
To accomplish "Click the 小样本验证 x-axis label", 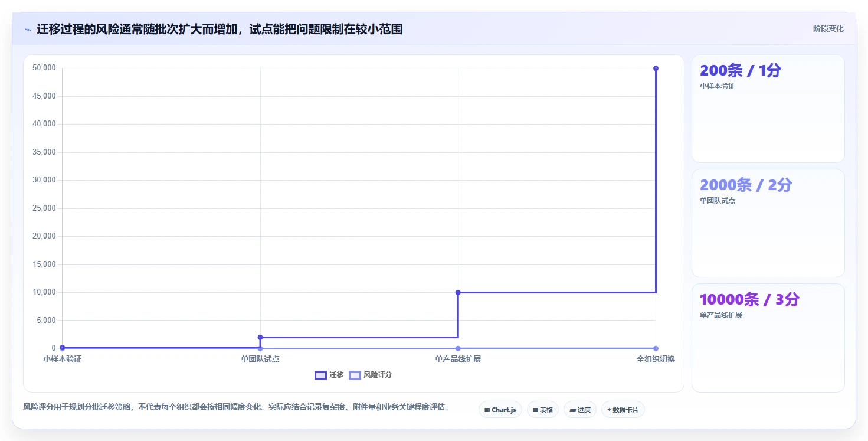I will [62, 359].
